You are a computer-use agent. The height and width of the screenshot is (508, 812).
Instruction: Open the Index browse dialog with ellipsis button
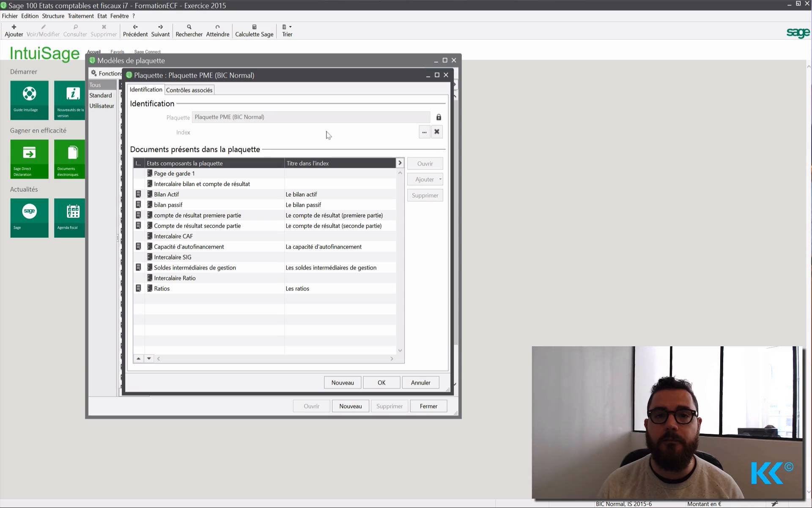click(424, 132)
